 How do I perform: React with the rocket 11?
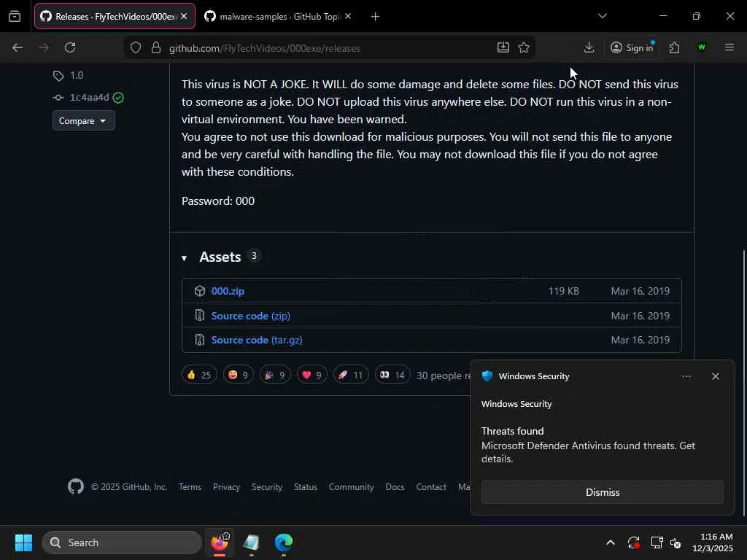[351, 375]
